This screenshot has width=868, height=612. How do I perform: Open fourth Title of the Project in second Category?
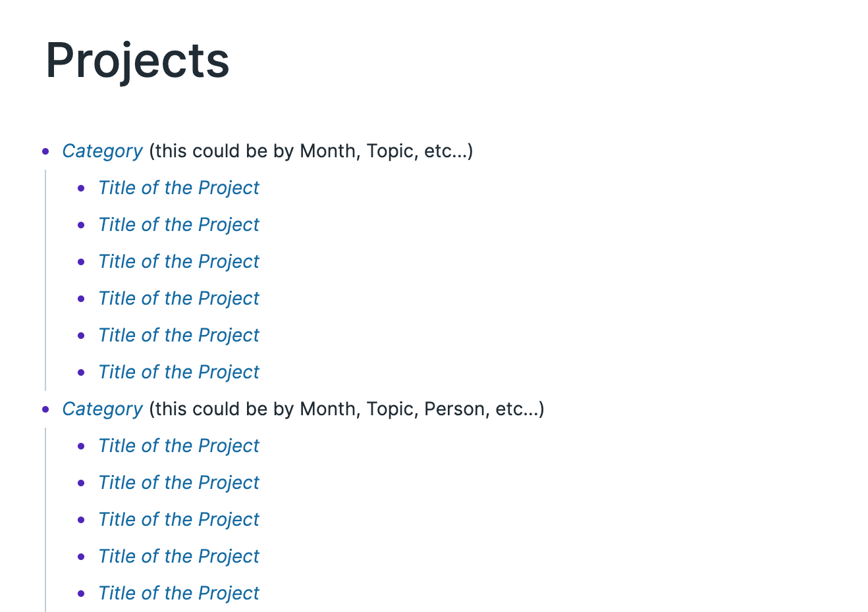(178, 557)
